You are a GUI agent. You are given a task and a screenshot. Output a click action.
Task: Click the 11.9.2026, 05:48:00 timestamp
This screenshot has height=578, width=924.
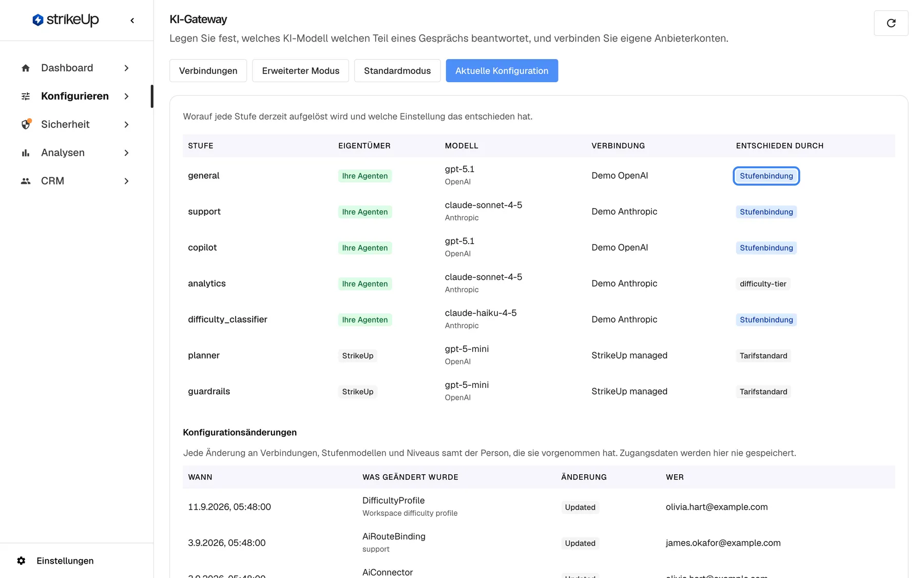[x=229, y=507]
